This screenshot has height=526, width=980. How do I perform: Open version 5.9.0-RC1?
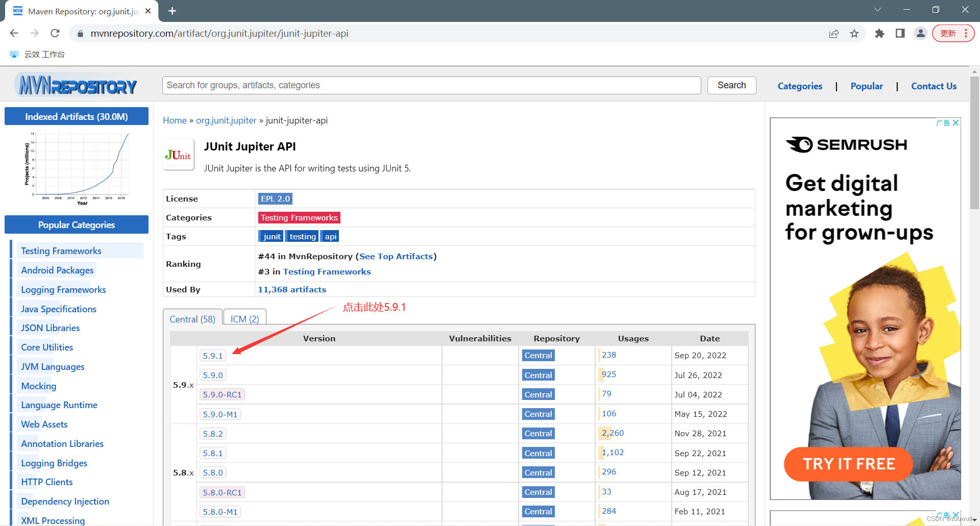(x=222, y=394)
